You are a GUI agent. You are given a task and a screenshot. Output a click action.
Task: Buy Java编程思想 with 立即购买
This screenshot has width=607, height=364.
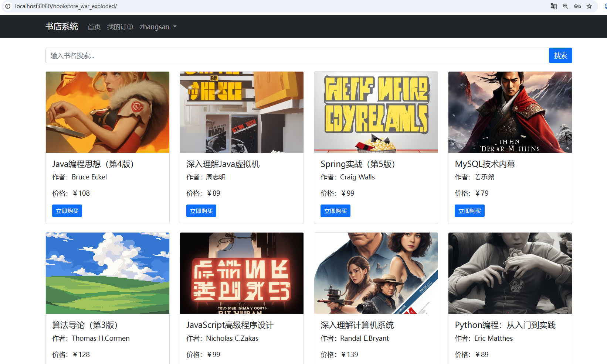[x=67, y=211]
